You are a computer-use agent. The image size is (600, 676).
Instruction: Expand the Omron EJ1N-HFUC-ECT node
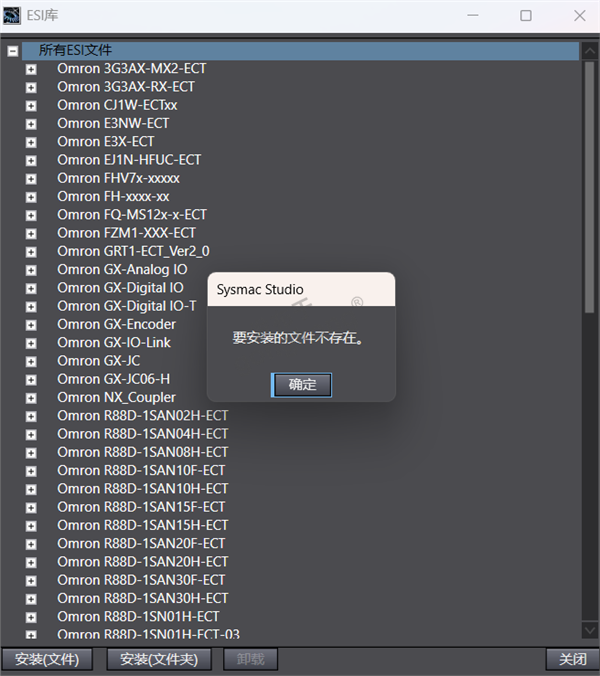(31, 161)
